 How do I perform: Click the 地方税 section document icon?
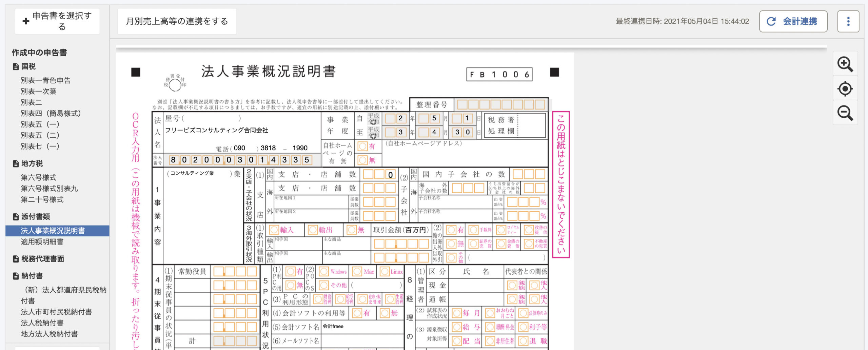[x=16, y=163]
